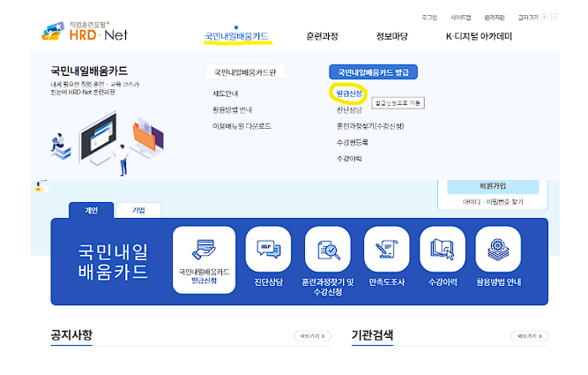Open the 만족도조사 survey icon

coord(387,249)
